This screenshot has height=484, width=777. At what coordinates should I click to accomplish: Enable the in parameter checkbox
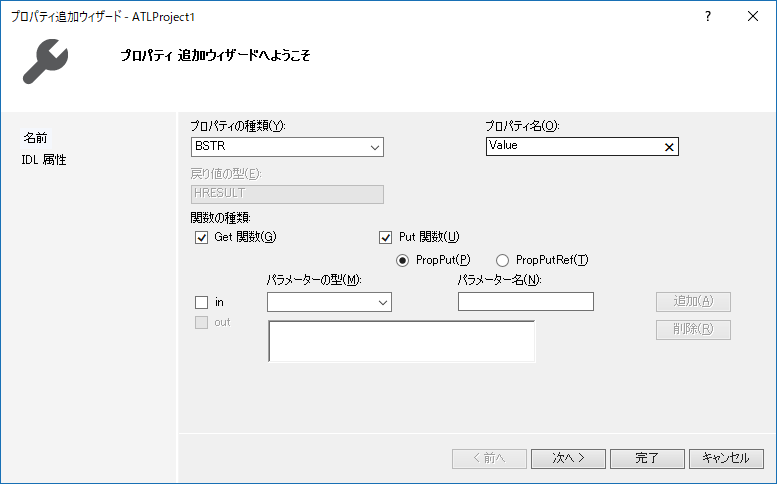(x=201, y=302)
